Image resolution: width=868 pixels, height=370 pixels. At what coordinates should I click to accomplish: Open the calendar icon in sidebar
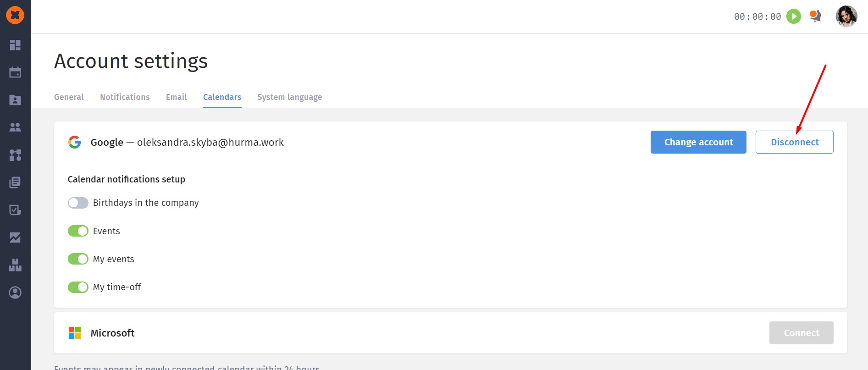15,72
